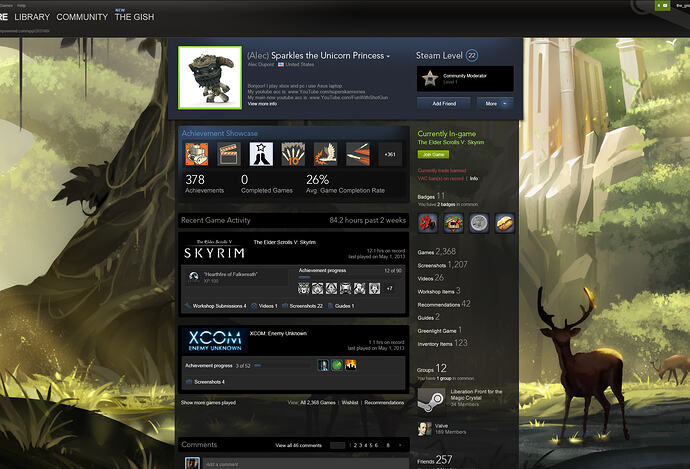The width and height of the screenshot is (690, 469).
Task: Click the green icon in the top-right corner
Action: pos(662,5)
